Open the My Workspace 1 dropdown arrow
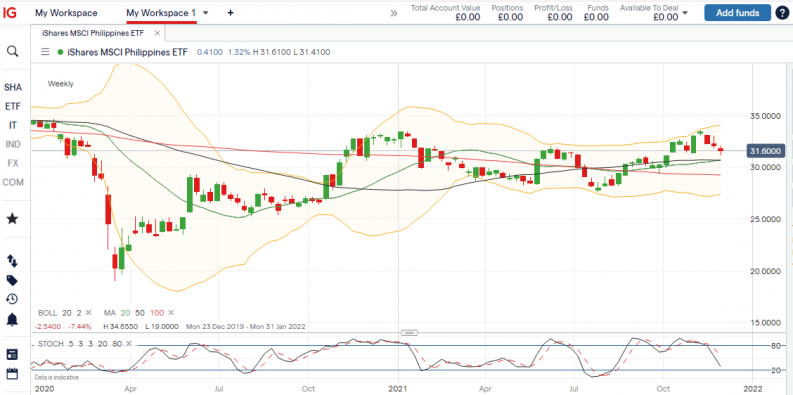The width and height of the screenshot is (793, 395). coord(205,13)
